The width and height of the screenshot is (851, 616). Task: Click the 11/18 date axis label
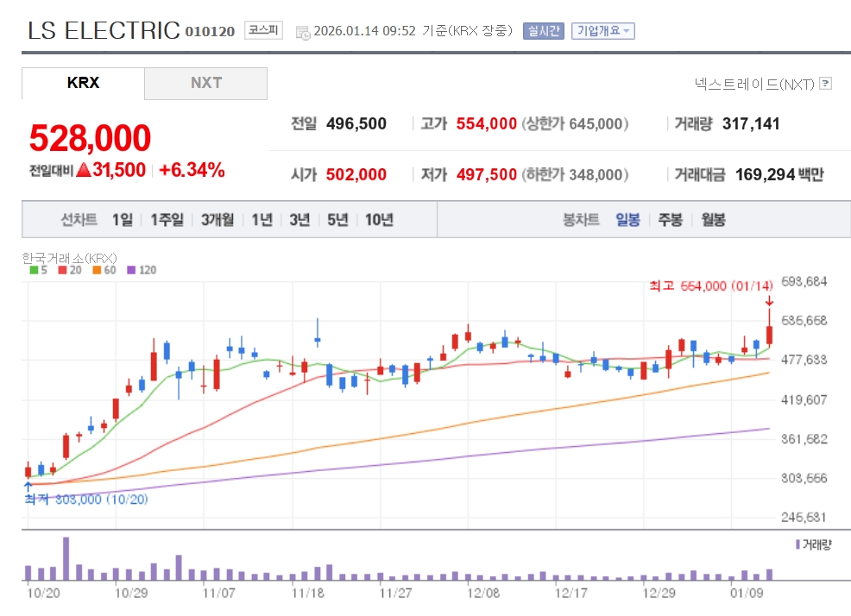pyautogui.click(x=308, y=593)
